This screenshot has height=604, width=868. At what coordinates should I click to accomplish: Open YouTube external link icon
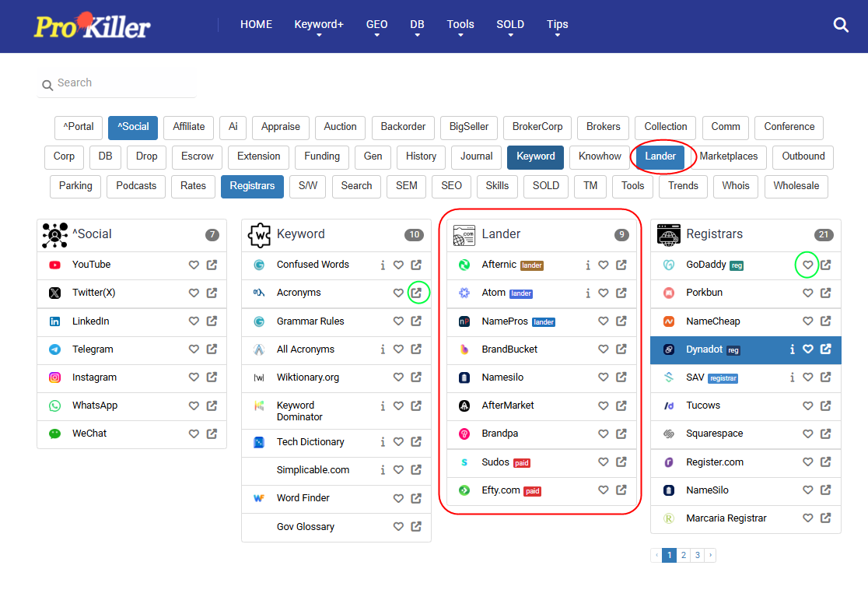212,265
